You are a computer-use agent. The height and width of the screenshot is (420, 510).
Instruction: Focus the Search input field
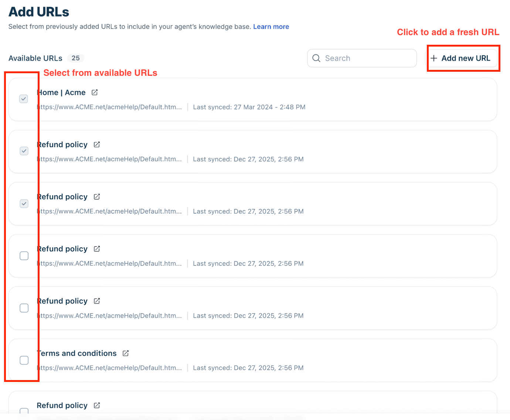pyautogui.click(x=362, y=58)
